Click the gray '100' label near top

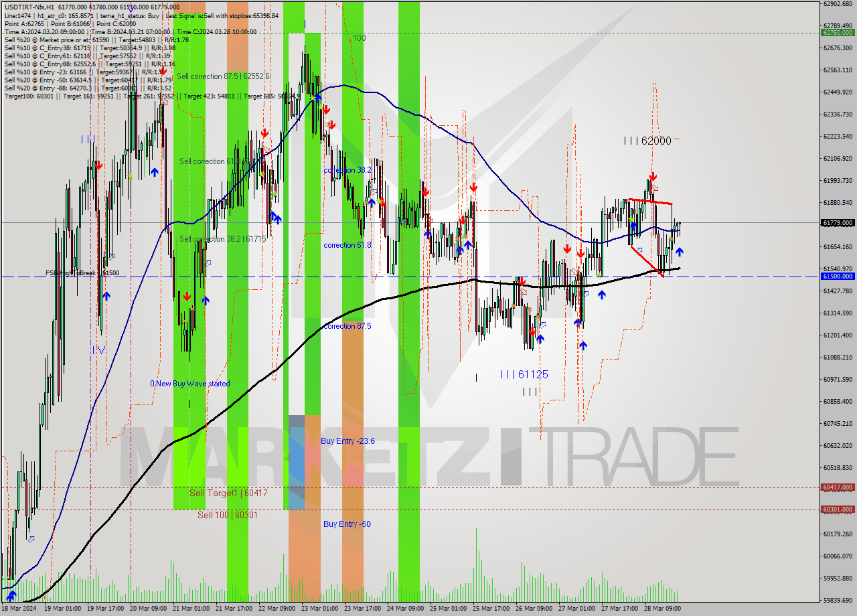(x=359, y=38)
